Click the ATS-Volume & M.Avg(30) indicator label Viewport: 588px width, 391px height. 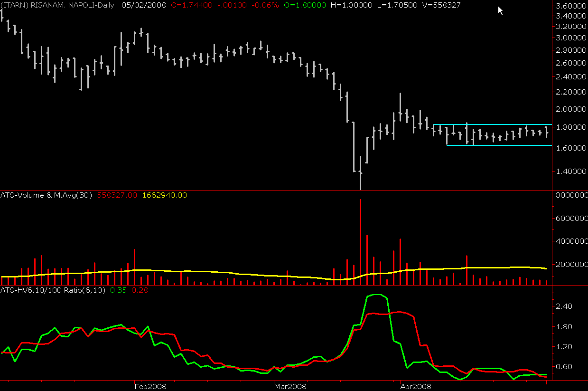pos(47,195)
